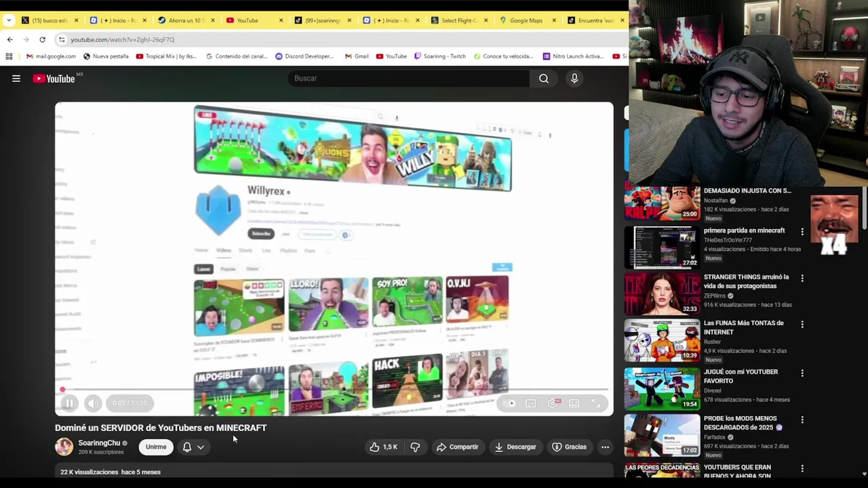Open options menu for 'Las FUNAS Más TONTAS'
868x488 pixels.
[x=802, y=325]
